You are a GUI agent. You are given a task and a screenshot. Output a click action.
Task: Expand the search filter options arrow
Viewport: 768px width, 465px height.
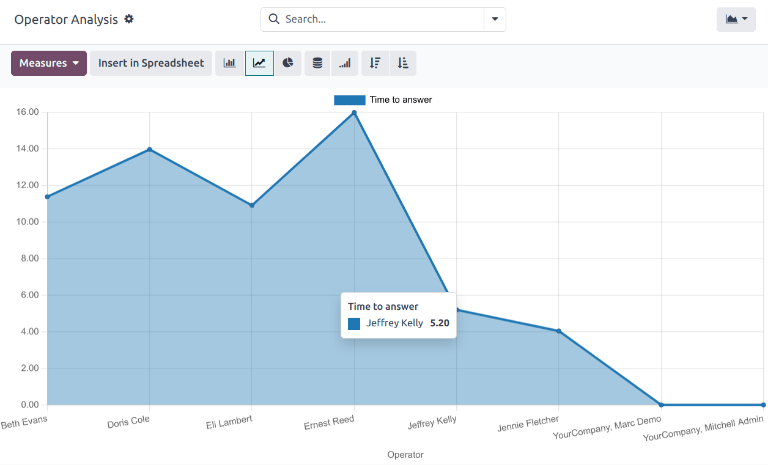tap(495, 19)
